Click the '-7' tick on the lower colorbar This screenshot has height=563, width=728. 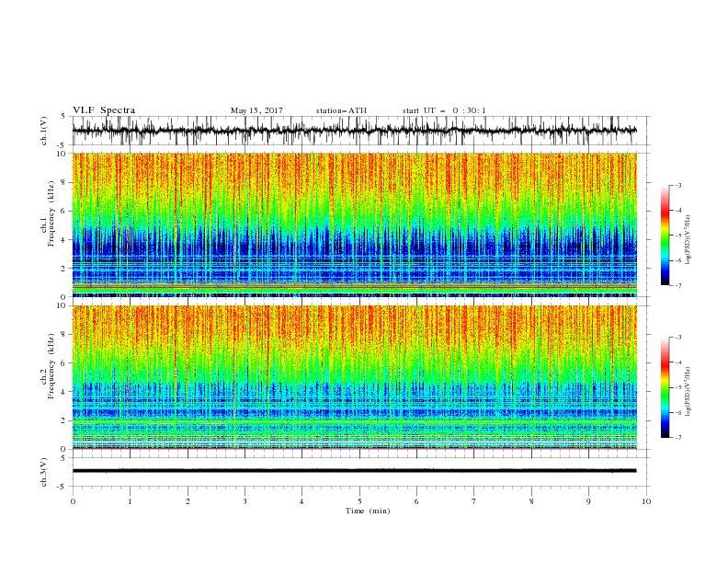click(677, 437)
